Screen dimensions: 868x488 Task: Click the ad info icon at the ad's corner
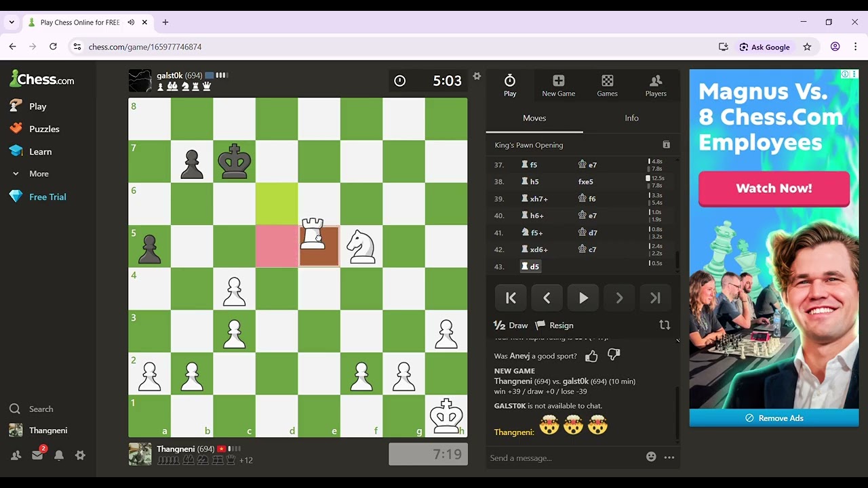[845, 74]
